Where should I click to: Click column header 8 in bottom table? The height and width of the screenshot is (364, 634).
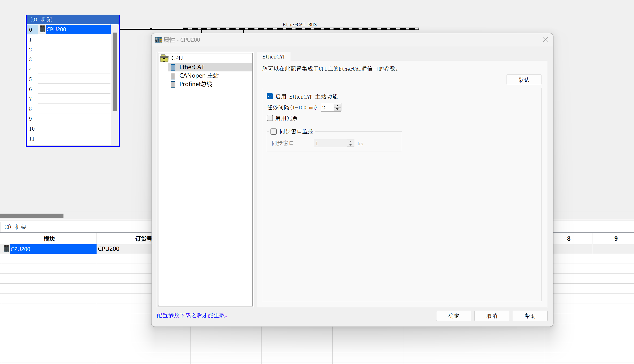[569, 239]
